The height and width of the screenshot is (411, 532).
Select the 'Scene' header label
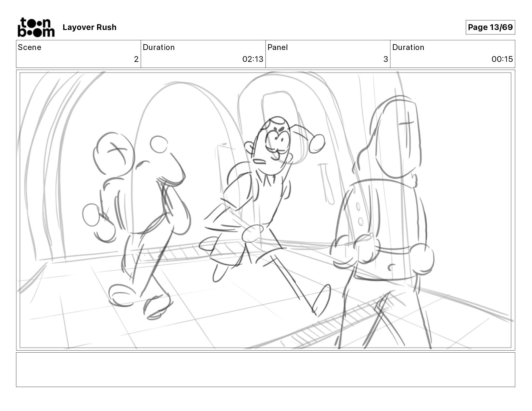point(30,47)
